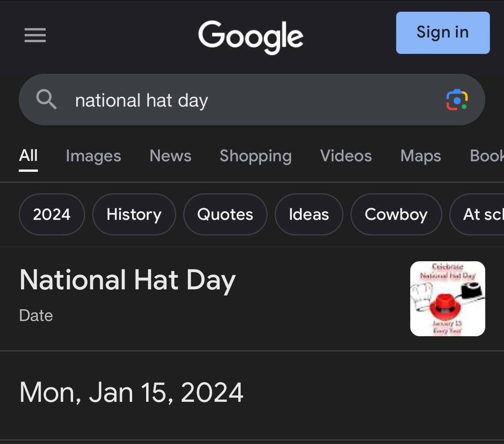Click the National Hat Day heading
The height and width of the screenshot is (444, 504).
pos(127,281)
